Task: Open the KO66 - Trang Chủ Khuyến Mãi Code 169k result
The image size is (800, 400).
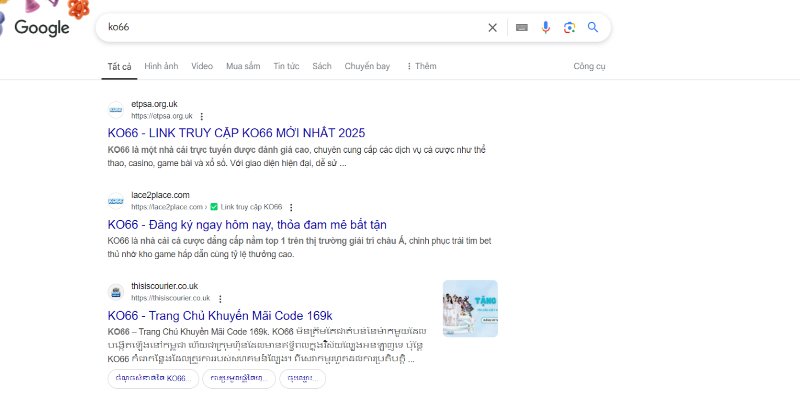Action: (220, 315)
